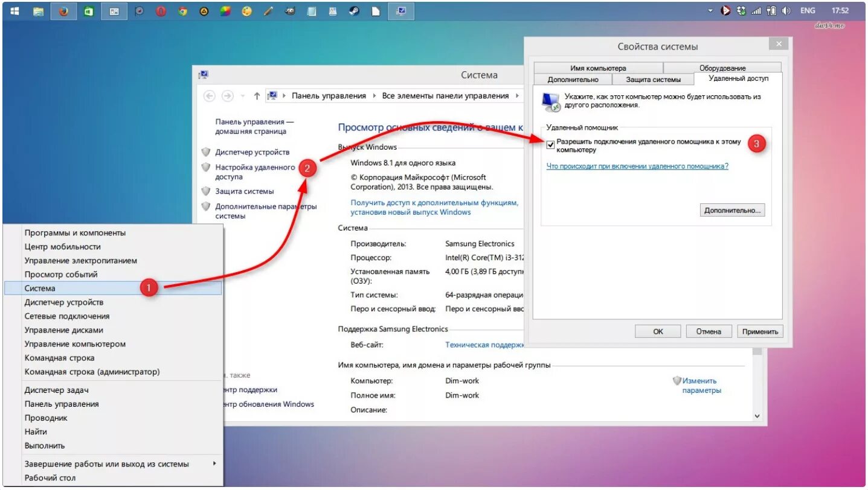Open network signal tray icon
This screenshot has width=868, height=490.
pos(756,11)
